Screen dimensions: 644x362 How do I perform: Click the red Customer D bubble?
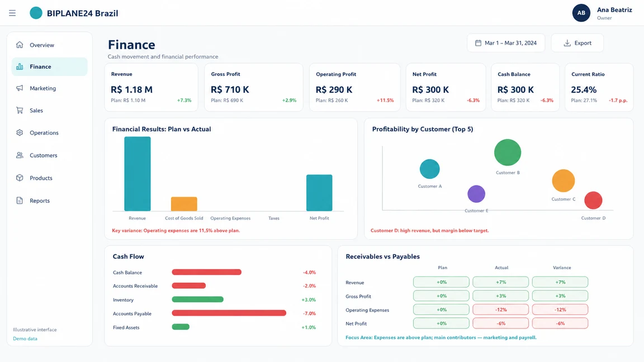tap(593, 201)
